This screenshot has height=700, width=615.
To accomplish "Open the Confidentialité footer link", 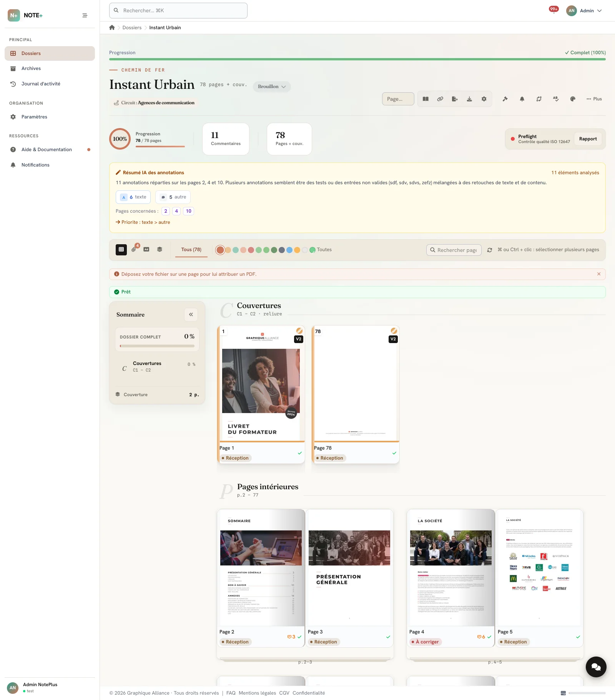I will (x=309, y=693).
